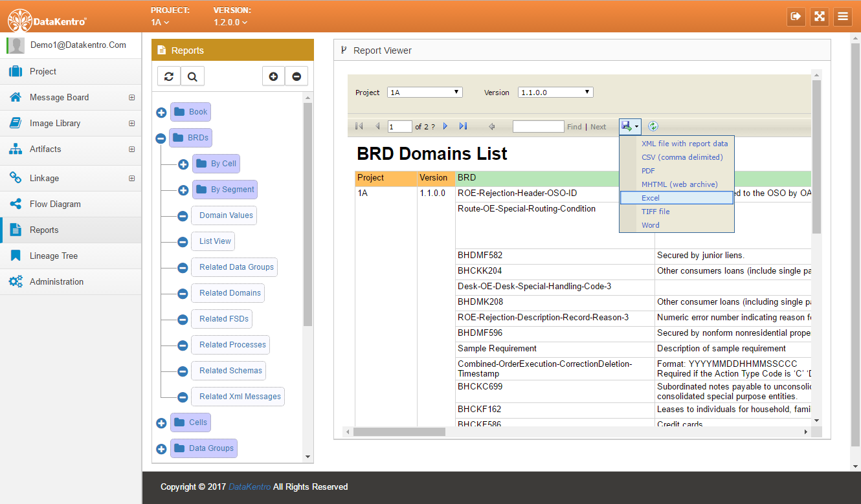Open report Version 1.1.0.0 select box
This screenshot has height=504, width=861.
coord(555,93)
